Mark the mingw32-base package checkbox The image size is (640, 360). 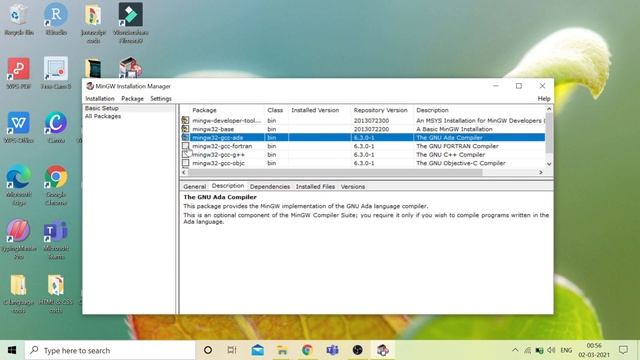[185, 129]
